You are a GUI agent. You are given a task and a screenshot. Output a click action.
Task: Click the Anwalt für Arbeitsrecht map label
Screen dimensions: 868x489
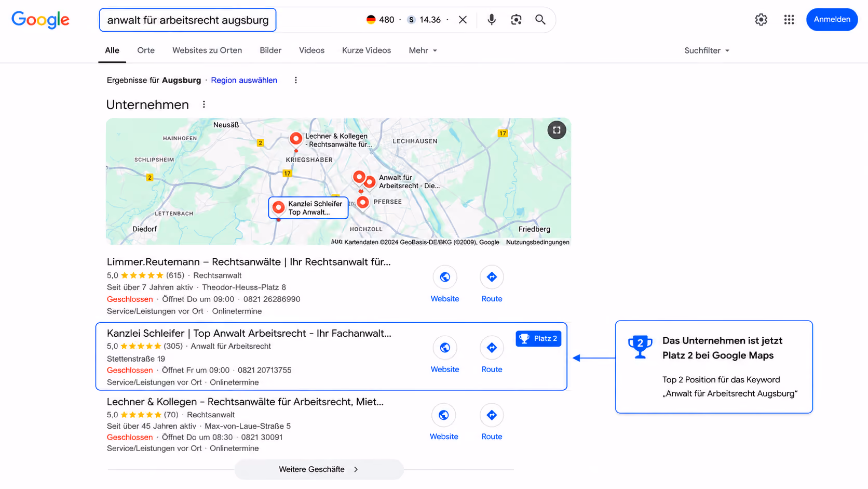click(x=409, y=181)
